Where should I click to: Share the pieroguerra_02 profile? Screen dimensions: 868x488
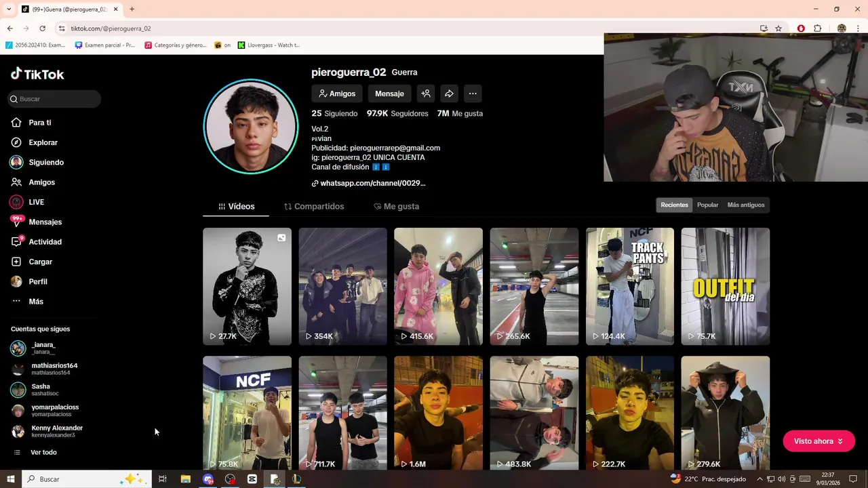pyautogui.click(x=449, y=94)
